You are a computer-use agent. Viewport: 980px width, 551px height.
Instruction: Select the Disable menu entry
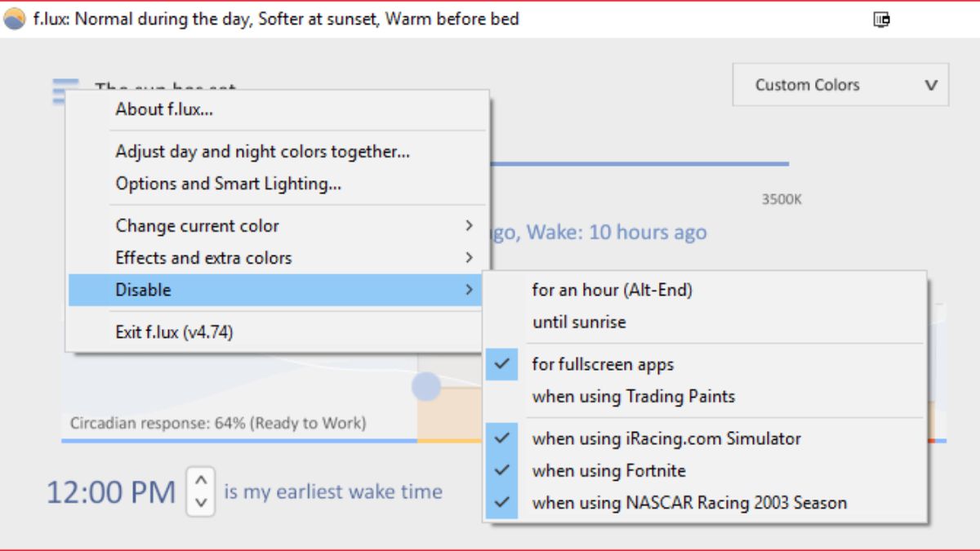tap(277, 290)
